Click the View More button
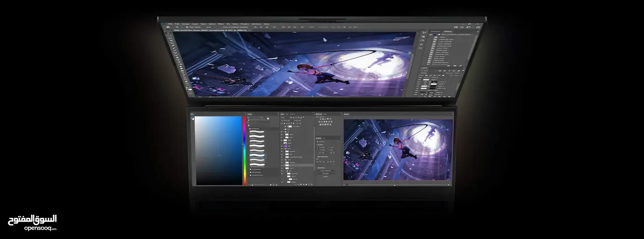The height and width of the screenshot is (239, 644). (x=326, y=177)
